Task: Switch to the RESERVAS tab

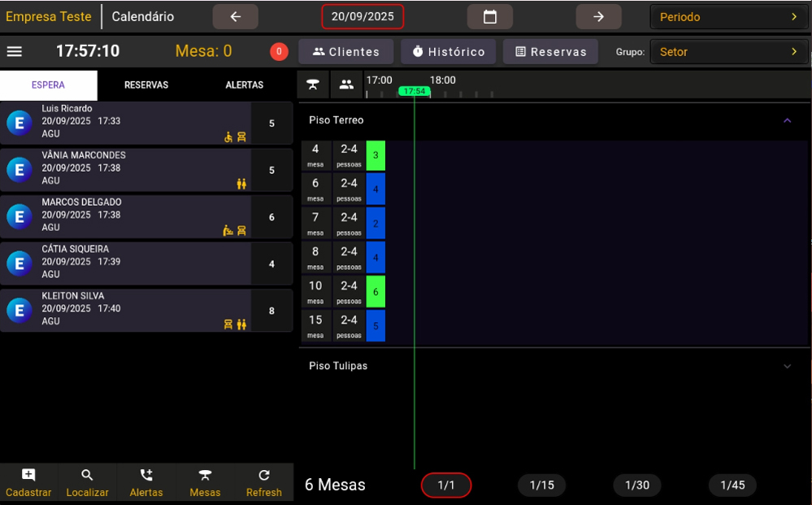Action: (146, 85)
